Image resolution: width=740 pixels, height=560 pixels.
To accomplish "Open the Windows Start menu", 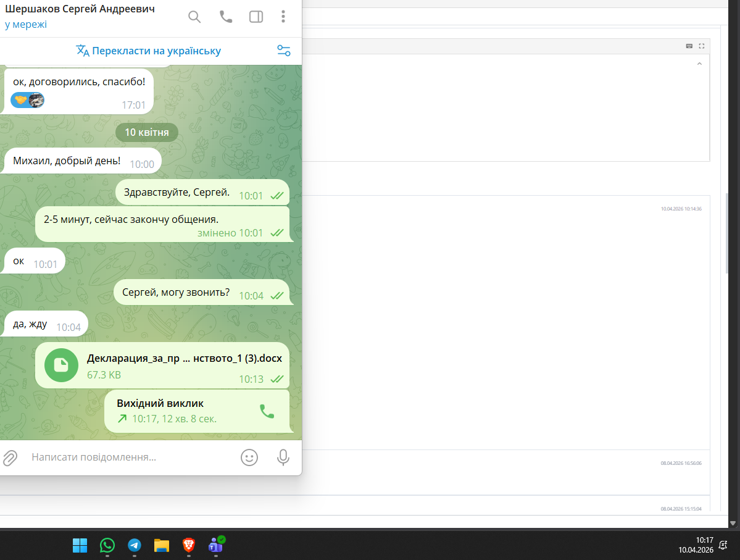I will tap(80, 545).
